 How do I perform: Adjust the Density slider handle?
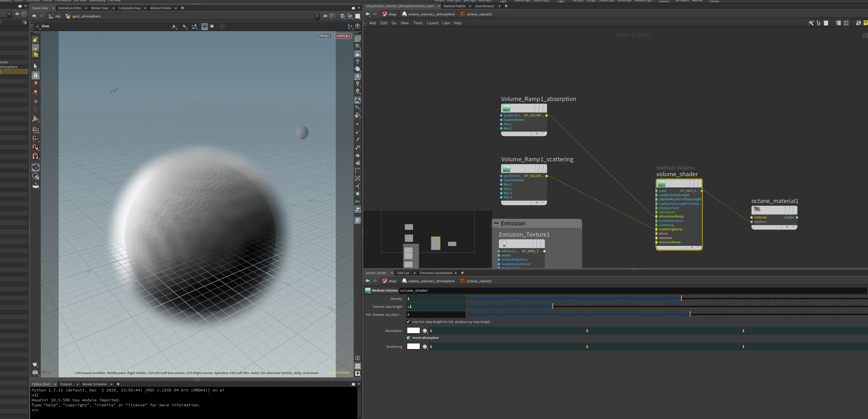point(681,298)
